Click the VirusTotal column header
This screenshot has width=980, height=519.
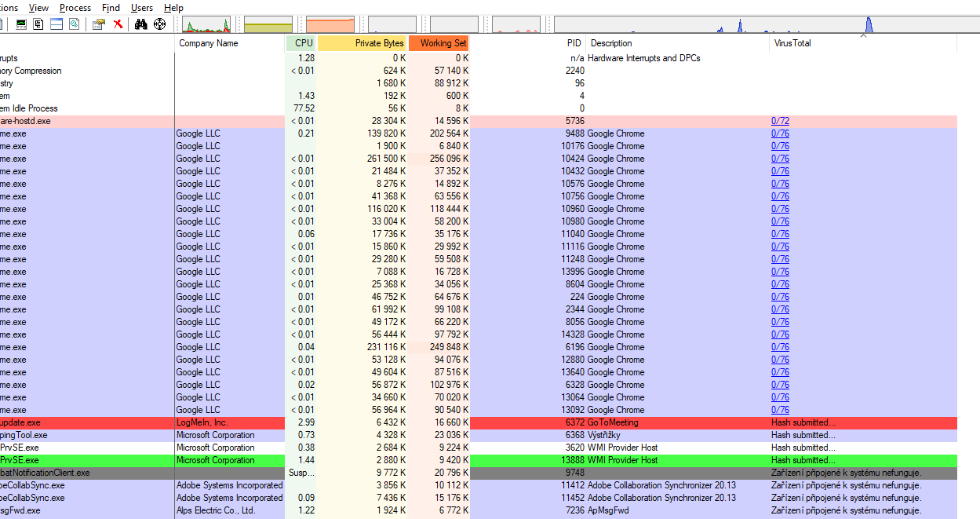(x=791, y=43)
